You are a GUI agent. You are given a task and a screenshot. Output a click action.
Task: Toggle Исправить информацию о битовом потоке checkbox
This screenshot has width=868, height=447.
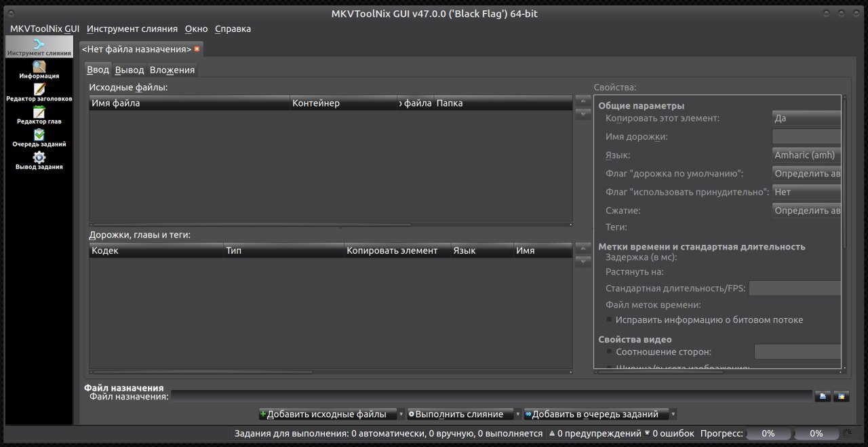[610, 319]
